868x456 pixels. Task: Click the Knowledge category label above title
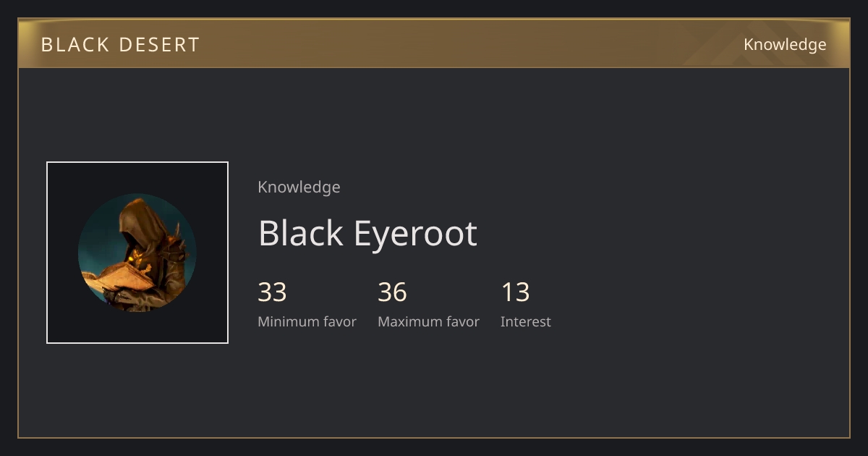(299, 187)
